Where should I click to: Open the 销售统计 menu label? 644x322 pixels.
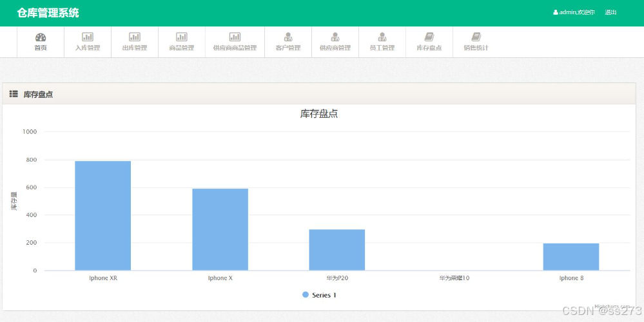(x=476, y=48)
